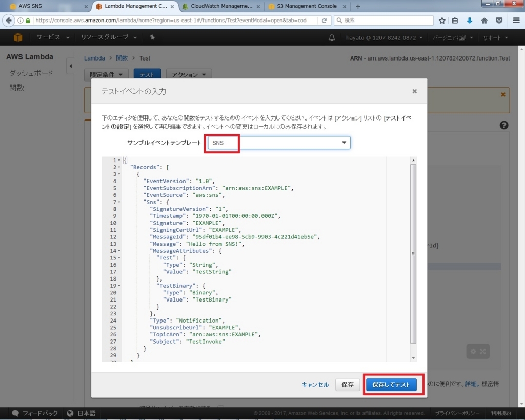Switch to the S3 Management Console tab
The width and height of the screenshot is (525, 420).
coord(307,6)
